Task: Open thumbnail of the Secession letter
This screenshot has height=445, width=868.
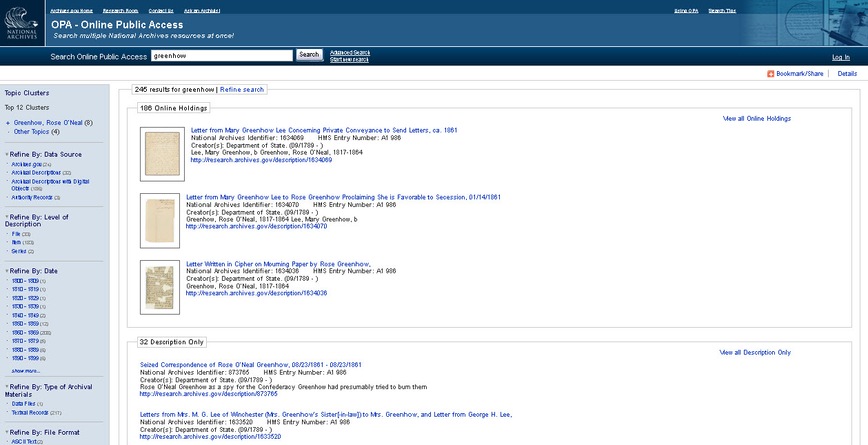Action: coord(160,221)
